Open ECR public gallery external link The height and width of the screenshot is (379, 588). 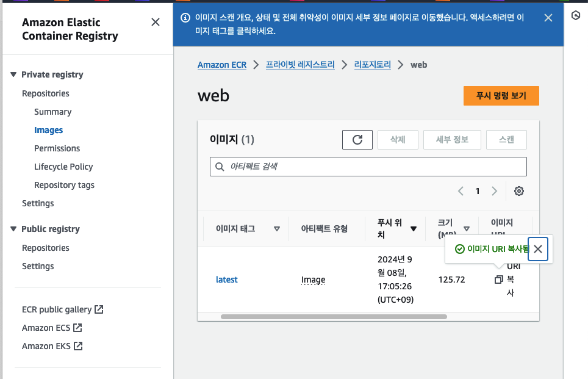(x=63, y=309)
